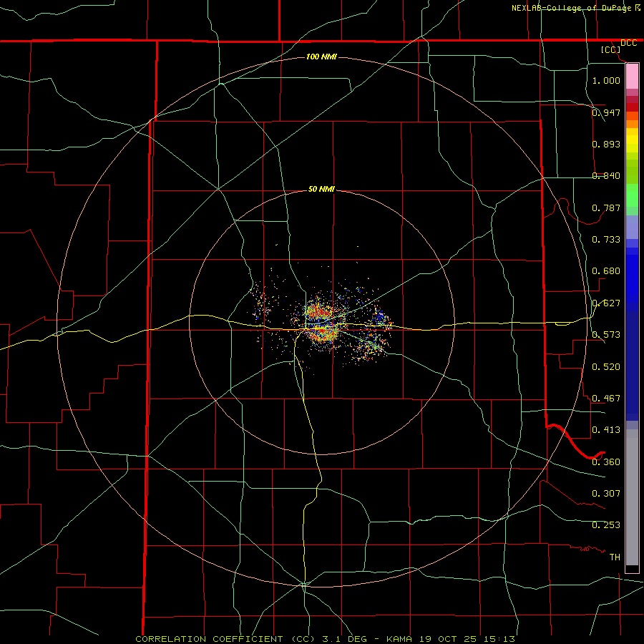Click the periwinkle segment of the color scale

coord(632,228)
